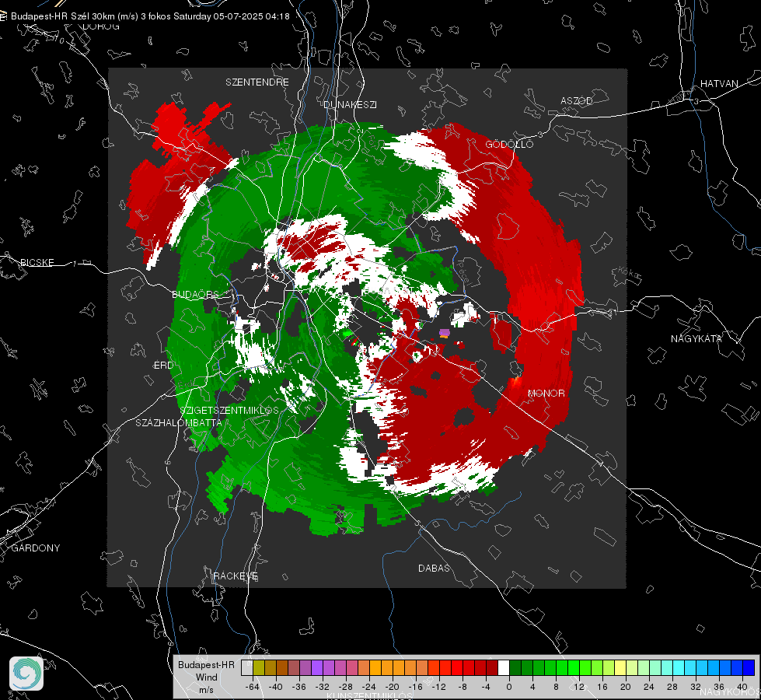
Task: Click the -24 value on the legend scale
Action: (x=369, y=687)
